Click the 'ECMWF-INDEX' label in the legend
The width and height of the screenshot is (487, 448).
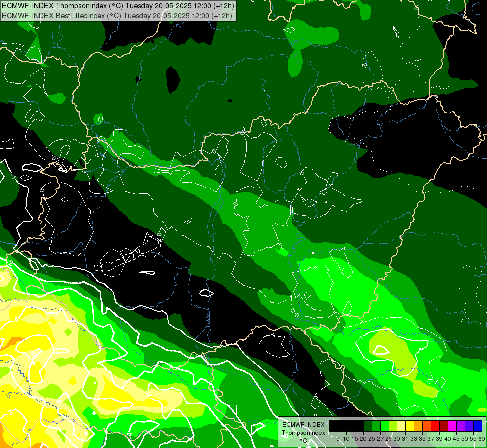click(x=303, y=425)
